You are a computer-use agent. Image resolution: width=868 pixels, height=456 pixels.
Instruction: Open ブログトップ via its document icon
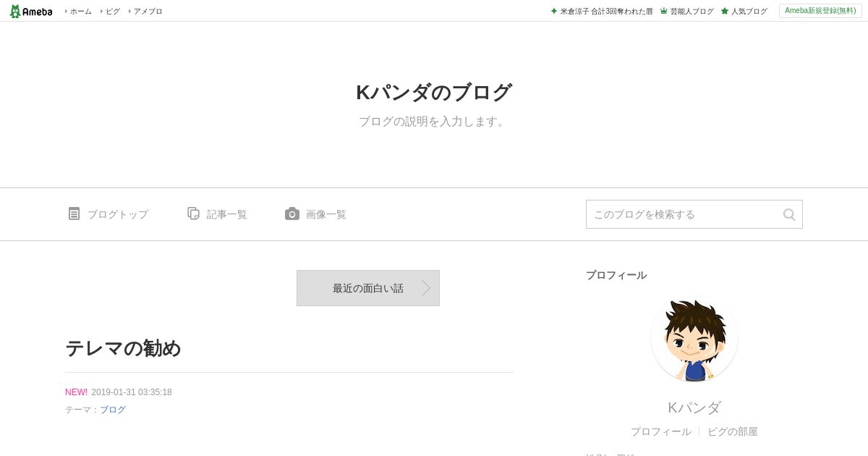click(x=74, y=214)
